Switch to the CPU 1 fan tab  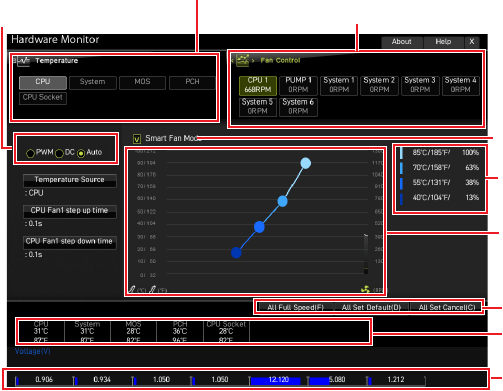point(258,85)
